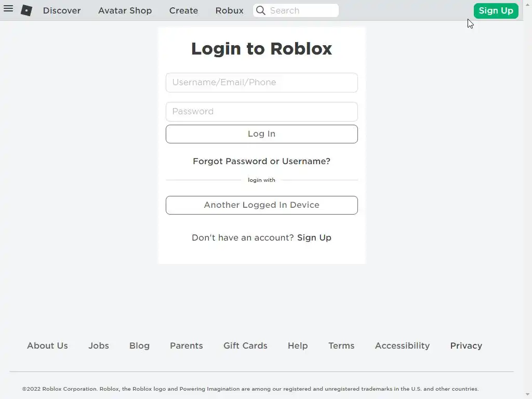This screenshot has height=399, width=532.
Task: Click the green Sign Up button
Action: [496, 11]
